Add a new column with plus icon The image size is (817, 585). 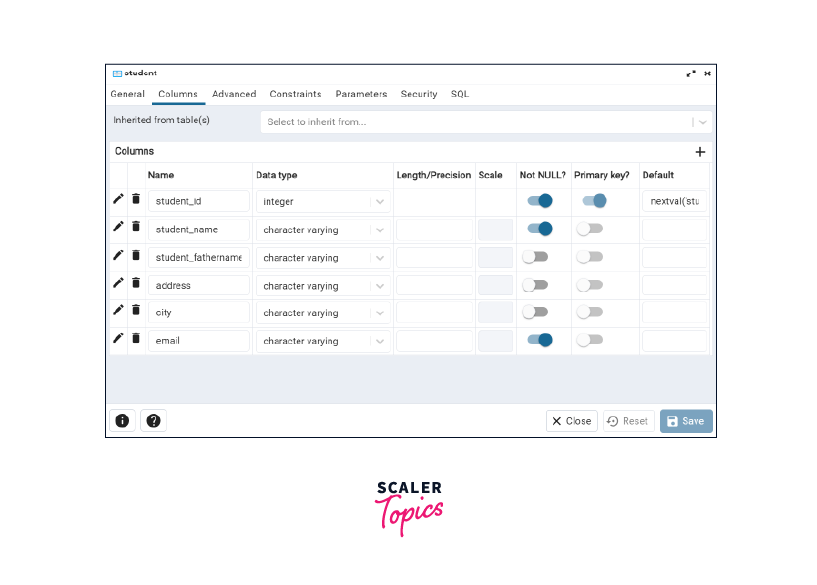(x=700, y=152)
